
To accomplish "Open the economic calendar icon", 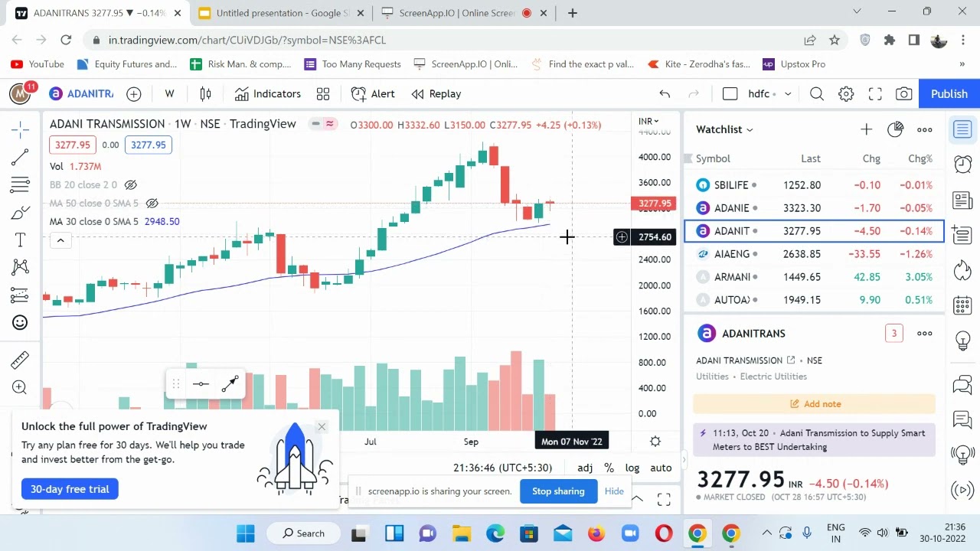I will click(x=962, y=306).
